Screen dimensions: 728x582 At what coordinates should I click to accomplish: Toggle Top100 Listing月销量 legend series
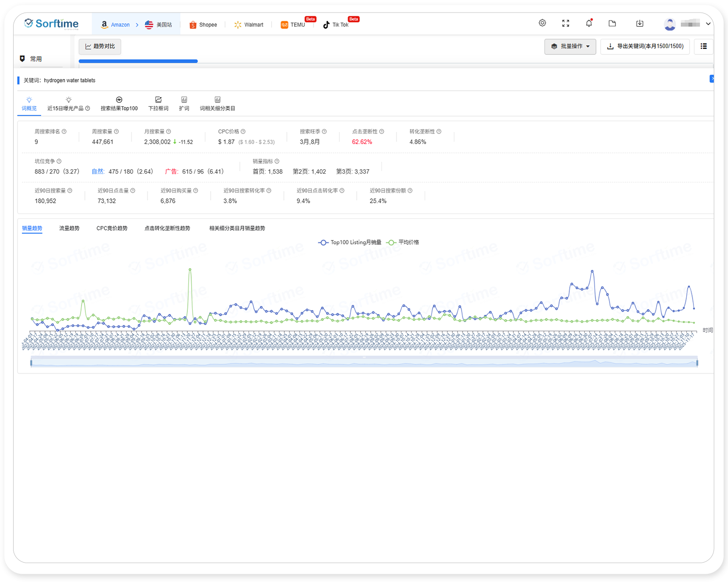(x=350, y=242)
